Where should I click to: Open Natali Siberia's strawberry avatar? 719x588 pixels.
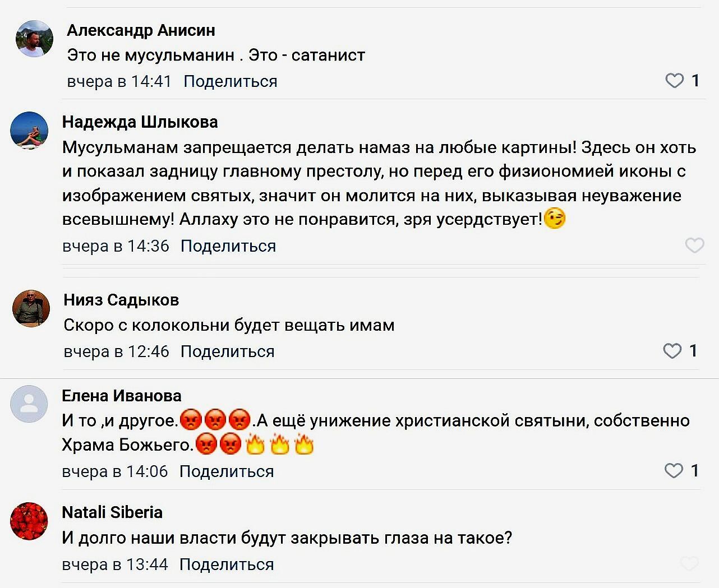(29, 521)
